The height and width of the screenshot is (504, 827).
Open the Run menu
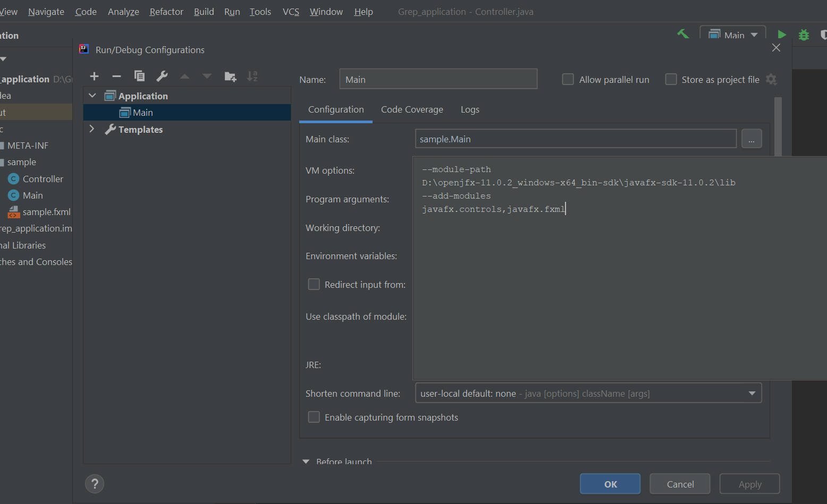click(232, 12)
